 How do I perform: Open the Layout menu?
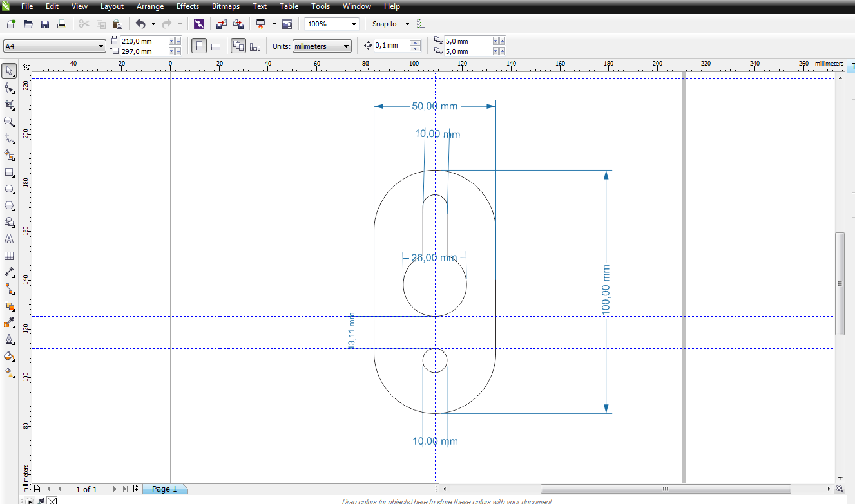click(112, 6)
